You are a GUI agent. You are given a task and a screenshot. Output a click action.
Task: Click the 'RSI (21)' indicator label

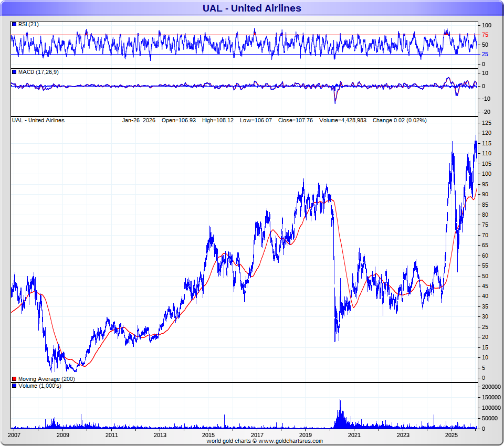(x=28, y=24)
